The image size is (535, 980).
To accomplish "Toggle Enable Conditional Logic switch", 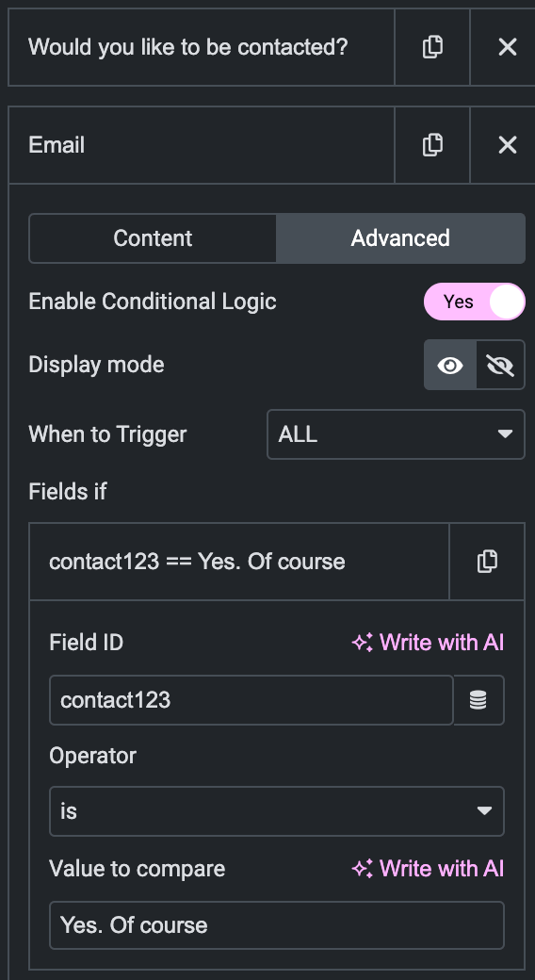I will (475, 302).
